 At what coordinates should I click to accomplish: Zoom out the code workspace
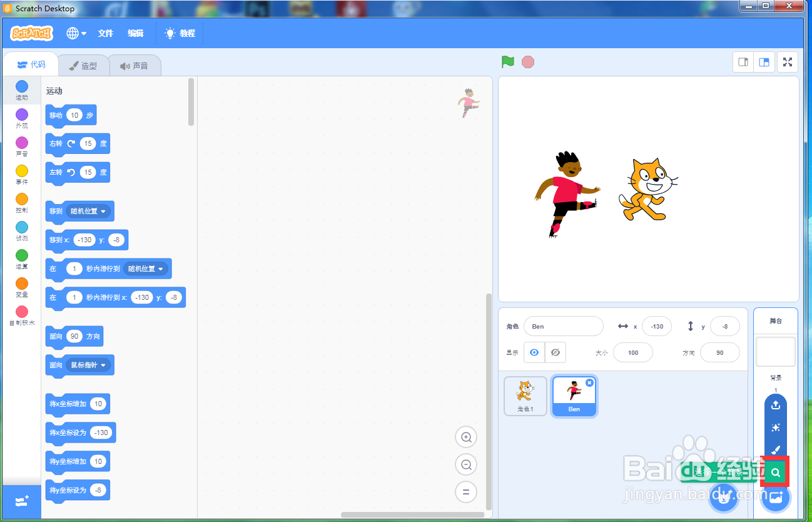(x=466, y=464)
